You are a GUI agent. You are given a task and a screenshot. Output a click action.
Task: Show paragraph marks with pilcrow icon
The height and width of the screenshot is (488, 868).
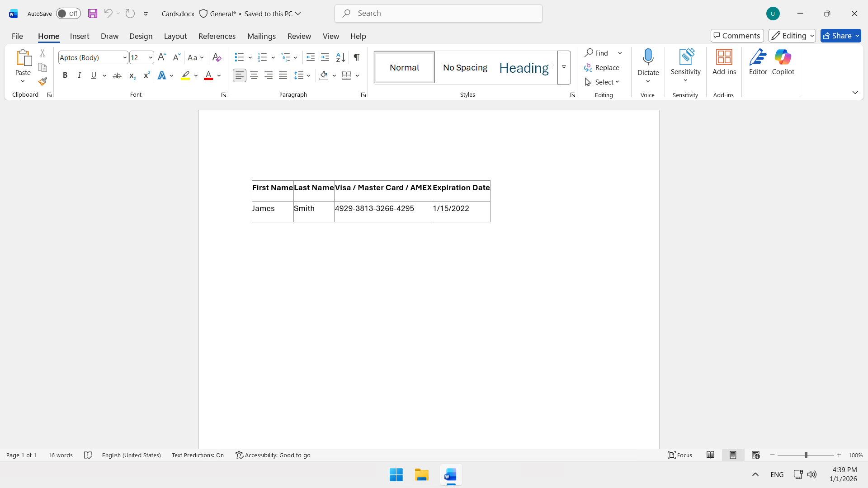tap(357, 57)
